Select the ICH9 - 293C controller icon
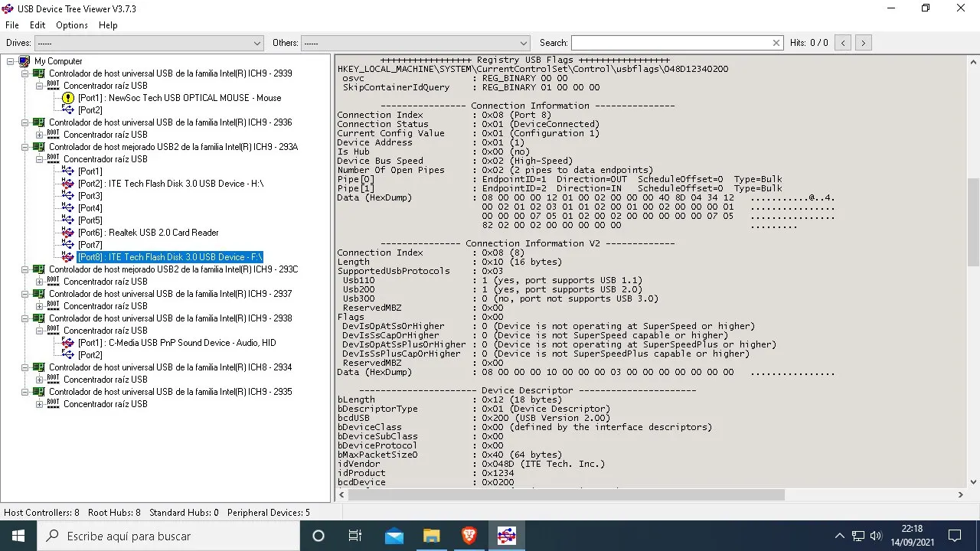The image size is (980, 551). [39, 269]
